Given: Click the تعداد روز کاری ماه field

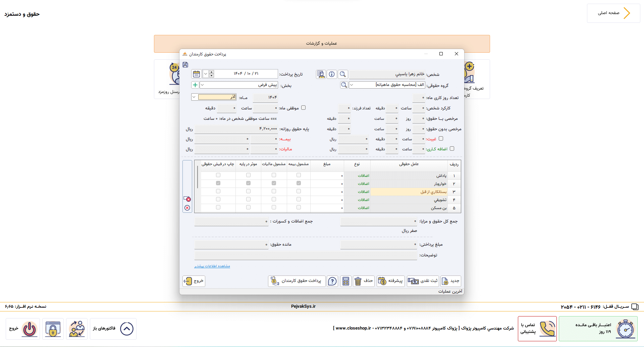Looking at the screenshot, I should [419, 98].
